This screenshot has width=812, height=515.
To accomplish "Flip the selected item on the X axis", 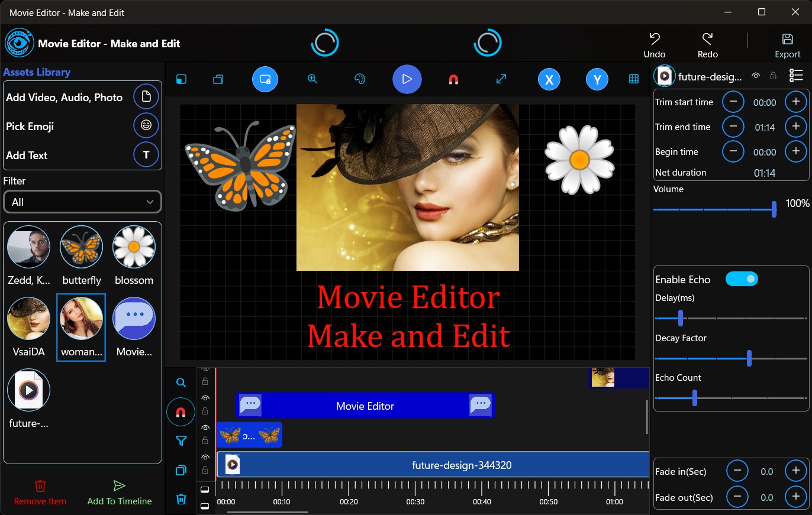I will pos(549,79).
